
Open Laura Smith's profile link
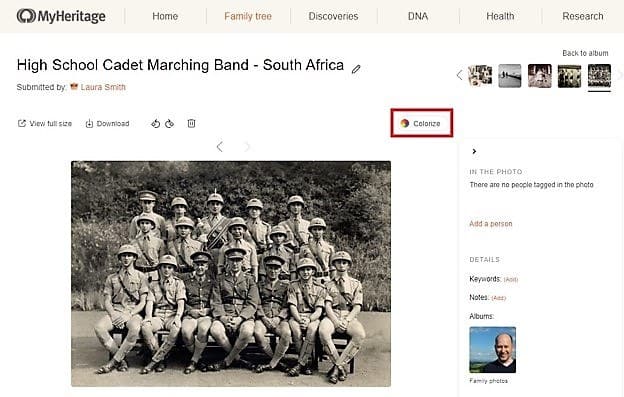click(103, 87)
